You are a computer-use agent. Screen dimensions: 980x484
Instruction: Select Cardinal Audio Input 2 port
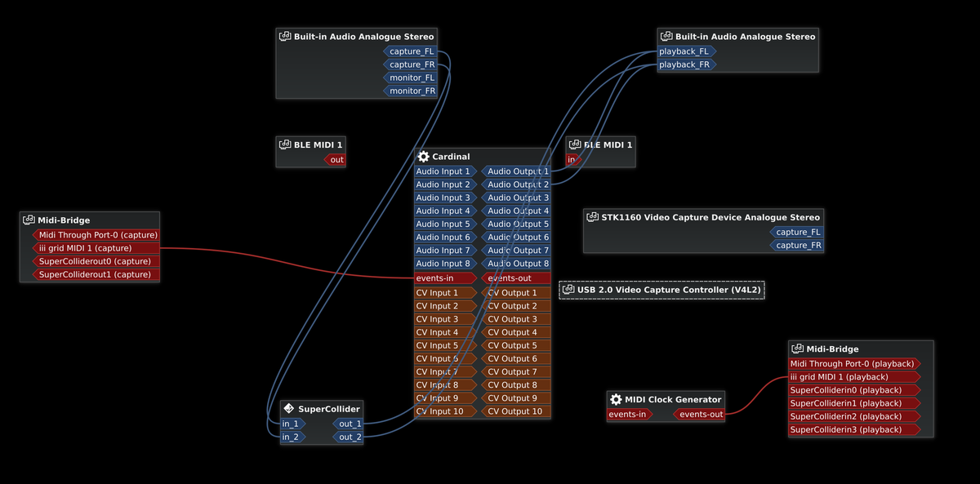click(446, 184)
